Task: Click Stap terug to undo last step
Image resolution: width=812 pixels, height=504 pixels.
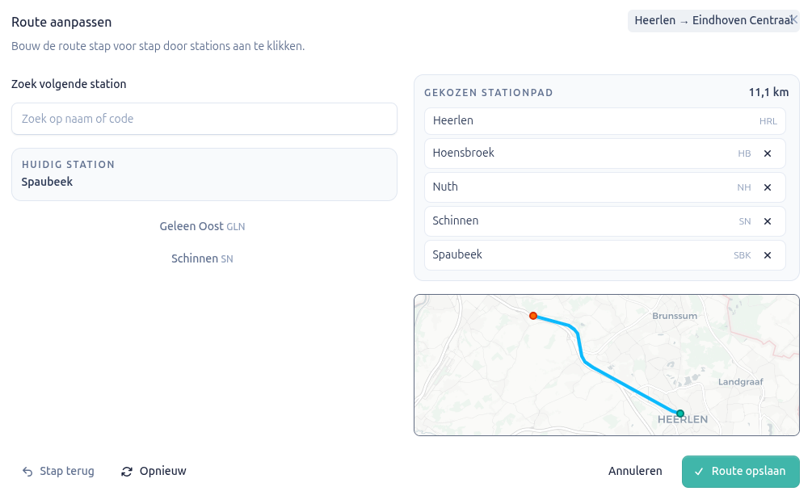Action: point(68,471)
